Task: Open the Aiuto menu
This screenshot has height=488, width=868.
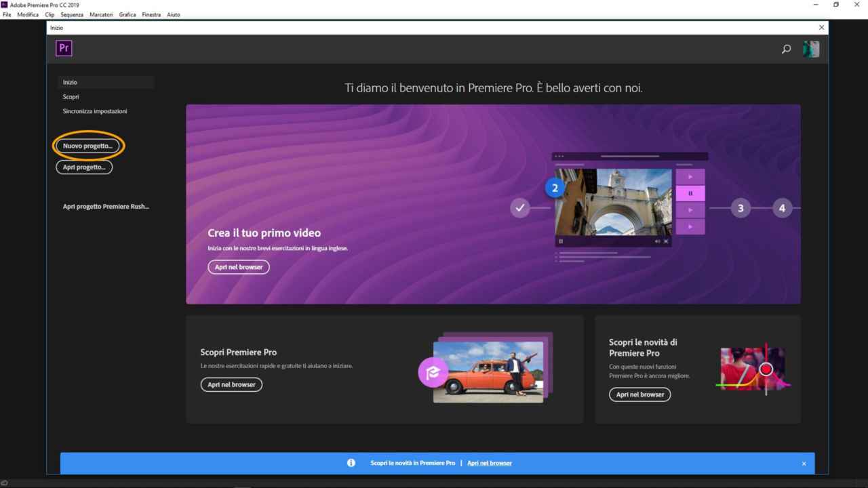Action: coord(174,14)
